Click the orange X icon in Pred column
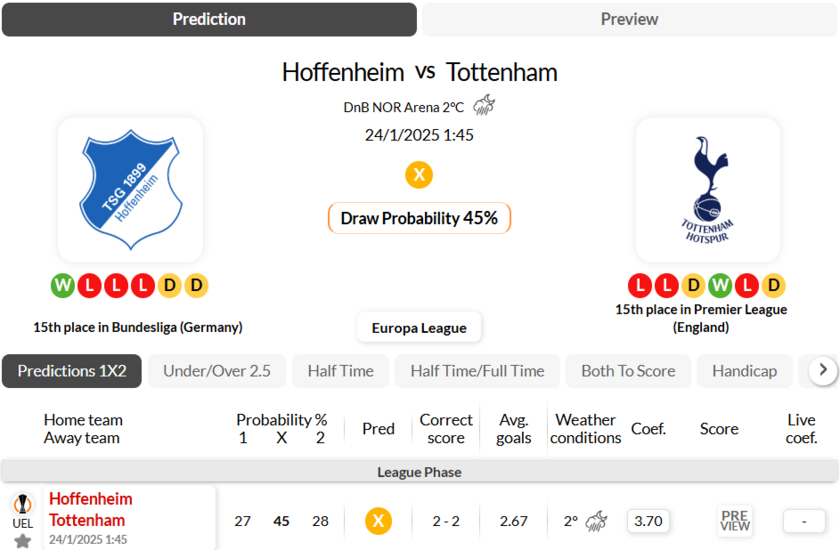This screenshot has height=550, width=840. pyautogui.click(x=377, y=521)
